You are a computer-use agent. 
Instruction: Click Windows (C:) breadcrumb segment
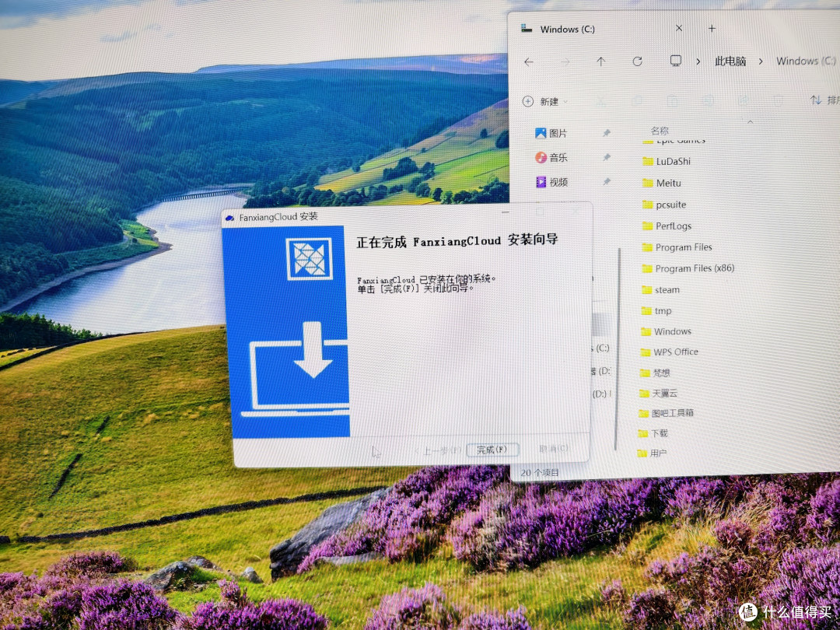(807, 61)
